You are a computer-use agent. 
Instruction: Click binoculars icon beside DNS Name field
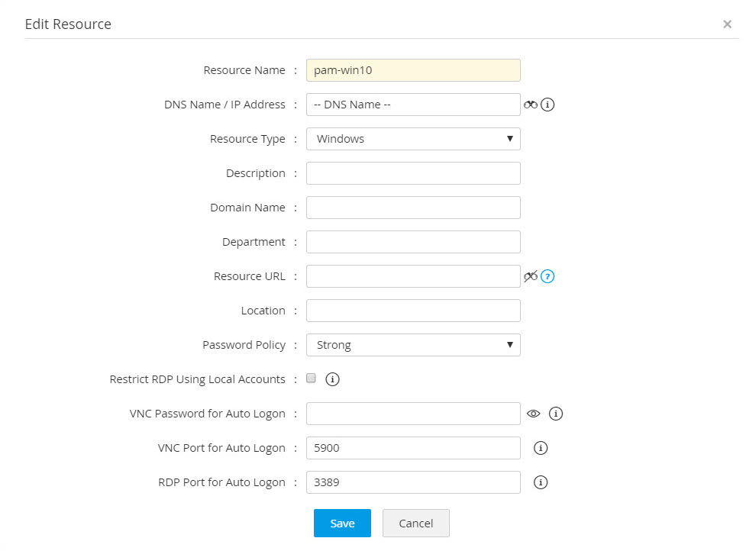(x=531, y=105)
